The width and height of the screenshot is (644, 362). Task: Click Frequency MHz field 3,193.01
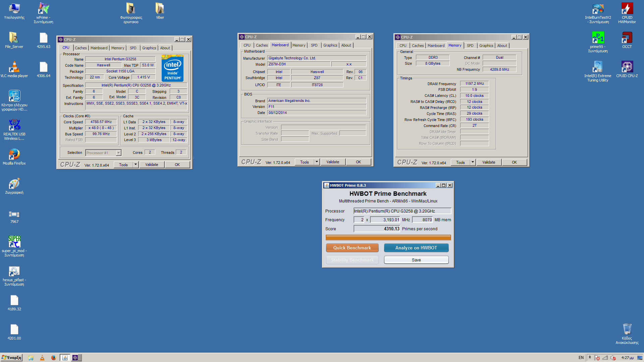385,220
